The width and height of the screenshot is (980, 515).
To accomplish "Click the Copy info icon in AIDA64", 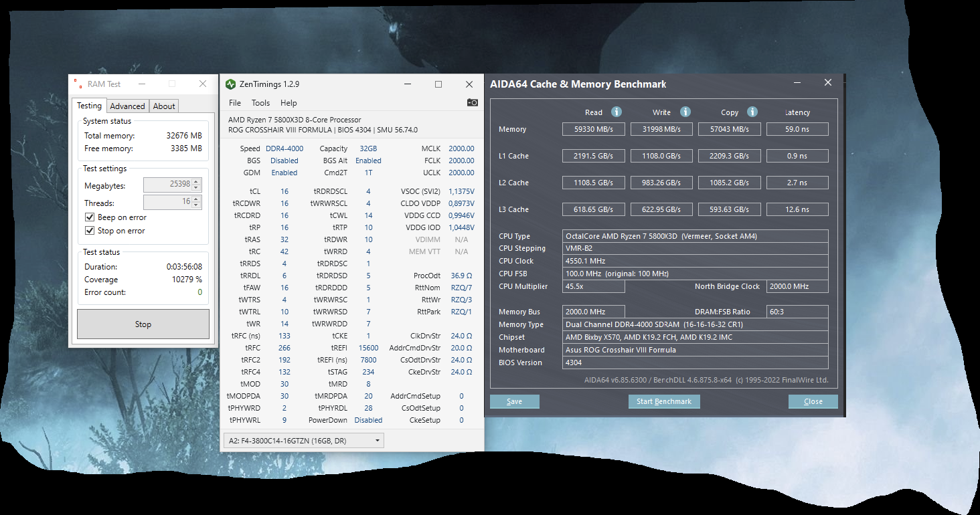I will click(x=752, y=112).
